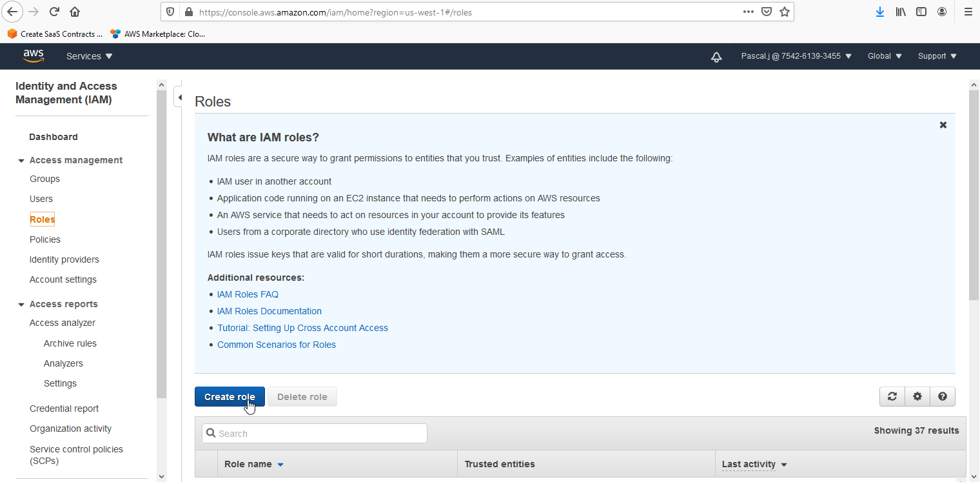Screen dimensions: 980x484
Task: Click the Pocket save icon
Action: coord(767,12)
